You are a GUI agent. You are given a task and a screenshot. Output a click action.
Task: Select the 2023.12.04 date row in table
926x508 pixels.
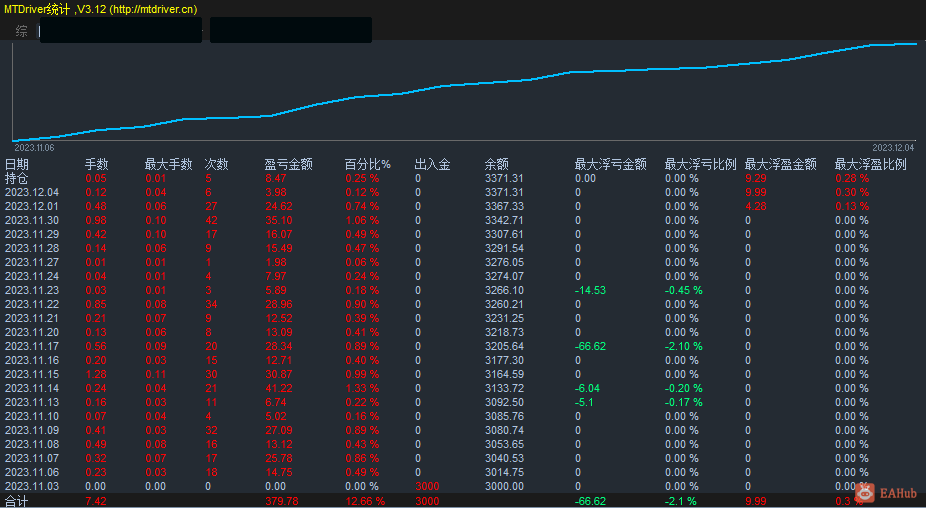click(32, 192)
